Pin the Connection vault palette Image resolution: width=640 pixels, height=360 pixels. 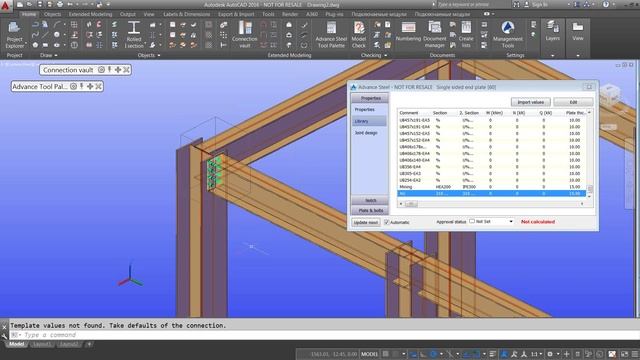click(x=109, y=70)
